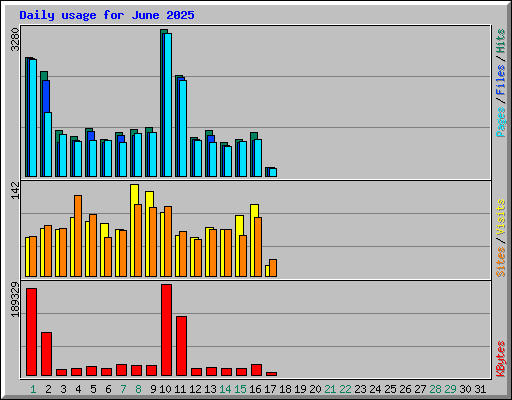This screenshot has width=512, height=400.
Task: Click the day 6 yellow visits bar
Action: coord(104,230)
